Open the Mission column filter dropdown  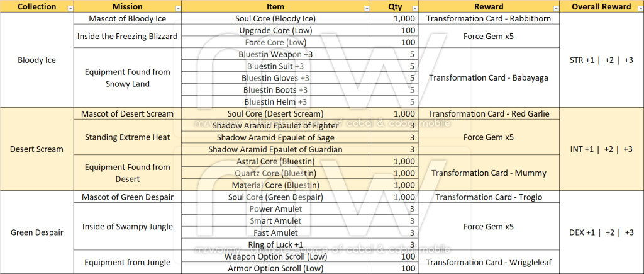179,8
